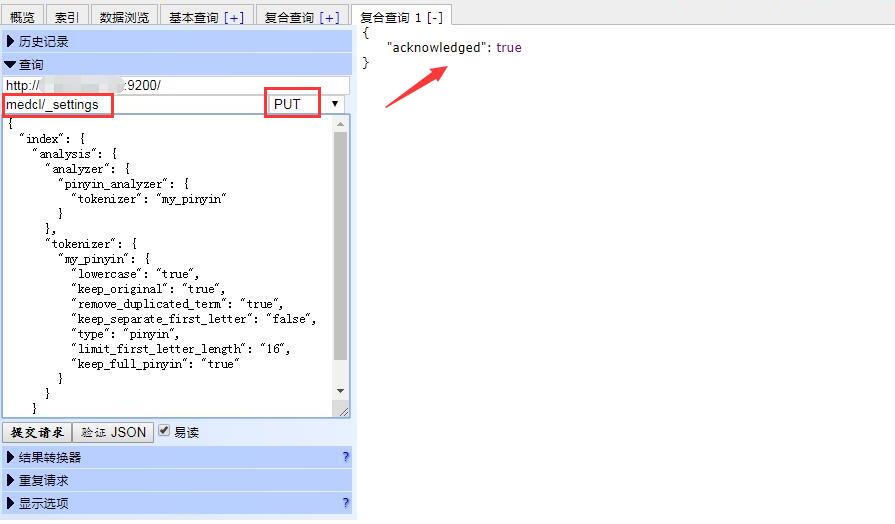
Task: Open the 概览 tab
Action: pos(22,17)
